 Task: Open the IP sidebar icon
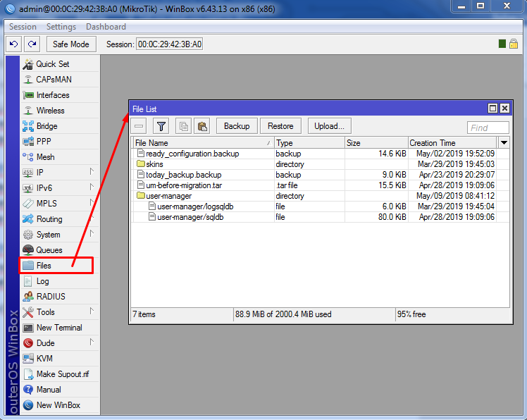click(28, 173)
